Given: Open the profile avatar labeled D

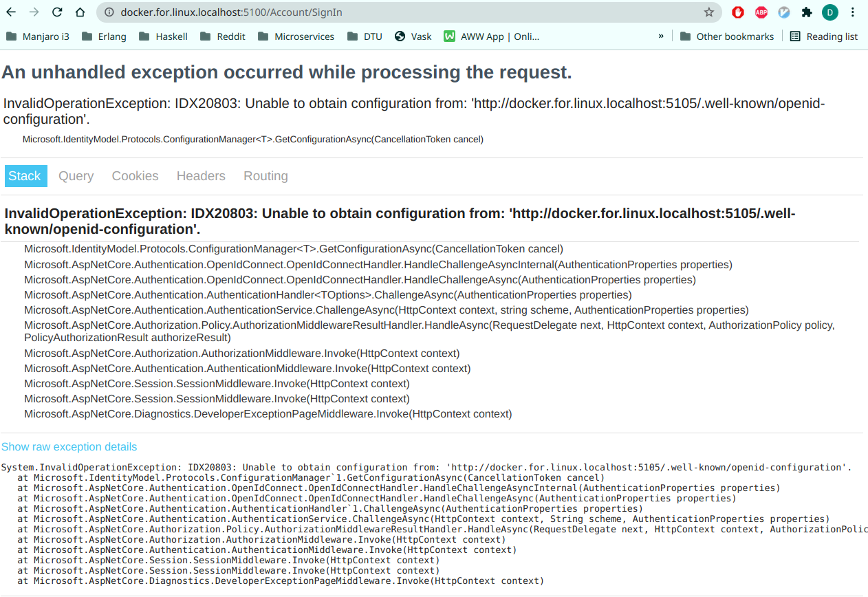Looking at the screenshot, I should [x=830, y=12].
